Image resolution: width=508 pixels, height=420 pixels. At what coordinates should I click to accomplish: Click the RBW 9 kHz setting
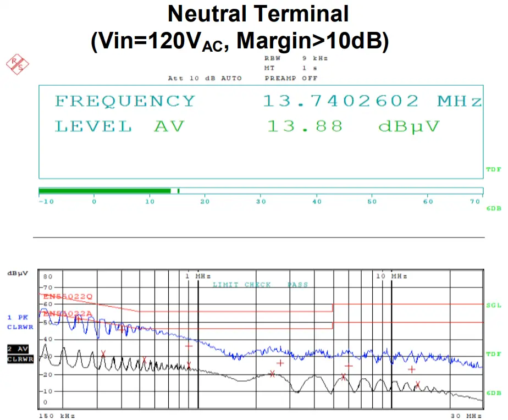pyautogui.click(x=296, y=58)
